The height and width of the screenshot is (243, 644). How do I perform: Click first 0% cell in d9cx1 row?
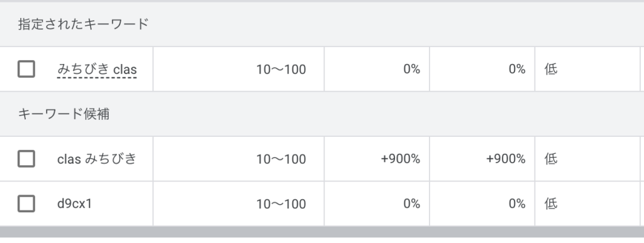(x=411, y=203)
